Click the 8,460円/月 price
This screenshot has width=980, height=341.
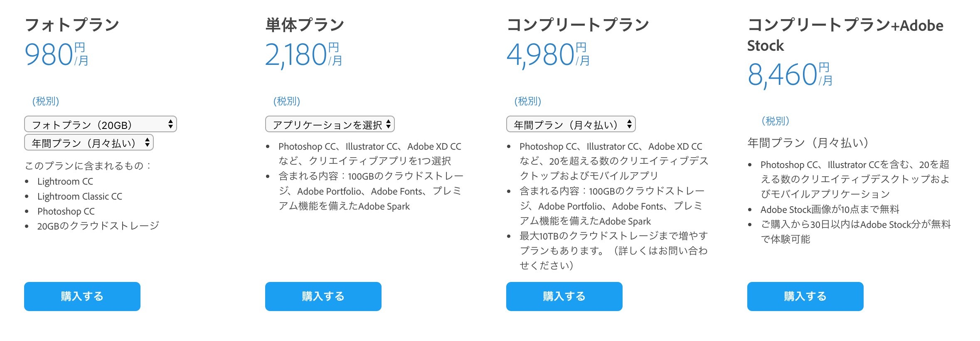click(790, 75)
